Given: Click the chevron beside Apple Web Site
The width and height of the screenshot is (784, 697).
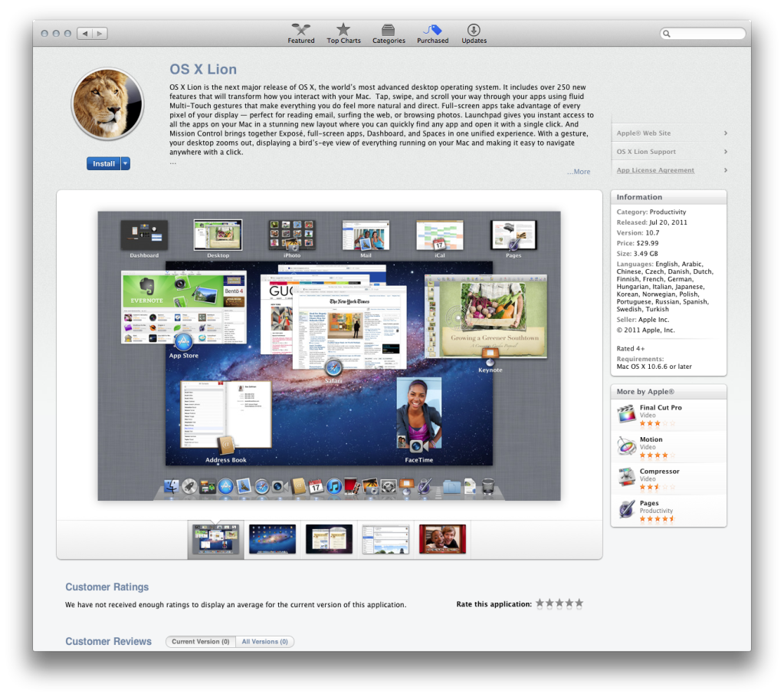Looking at the screenshot, I should point(726,133).
